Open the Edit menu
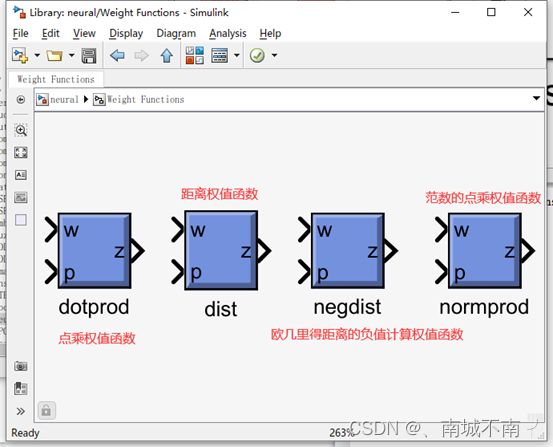Screen dimensions: 553x447 50,33
